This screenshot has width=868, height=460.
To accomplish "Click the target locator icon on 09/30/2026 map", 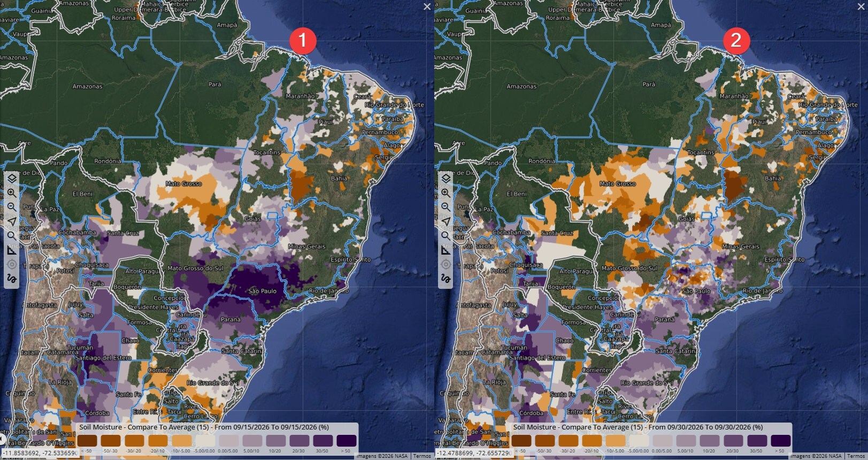I will [445, 264].
